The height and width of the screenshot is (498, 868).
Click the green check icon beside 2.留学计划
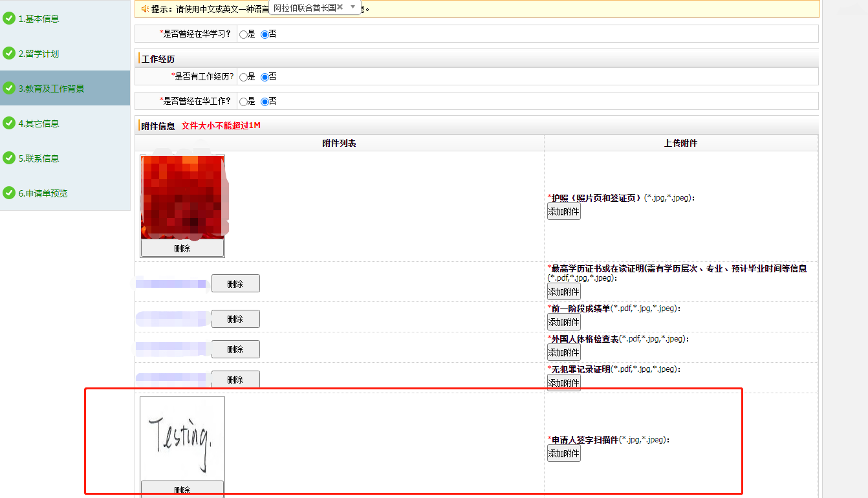coord(9,54)
